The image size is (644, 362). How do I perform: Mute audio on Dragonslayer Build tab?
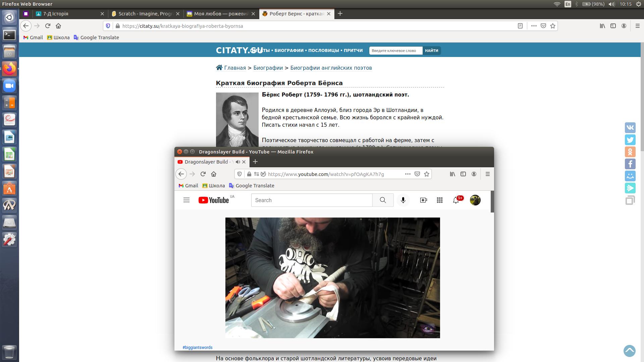click(x=238, y=162)
